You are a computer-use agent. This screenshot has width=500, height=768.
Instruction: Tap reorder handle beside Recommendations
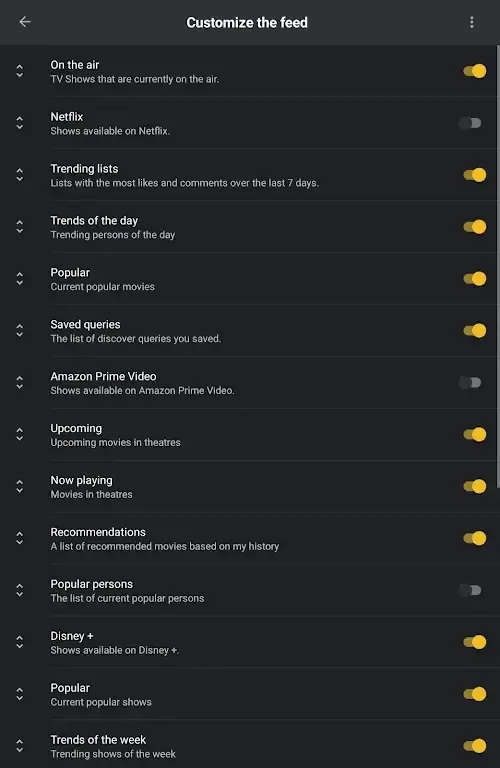[20, 538]
